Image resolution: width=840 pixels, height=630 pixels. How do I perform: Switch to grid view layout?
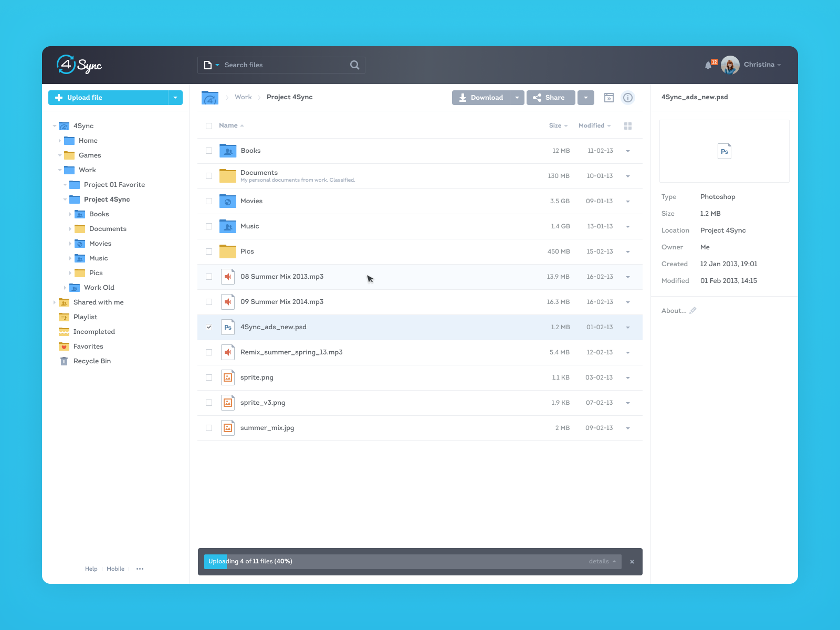coord(628,125)
